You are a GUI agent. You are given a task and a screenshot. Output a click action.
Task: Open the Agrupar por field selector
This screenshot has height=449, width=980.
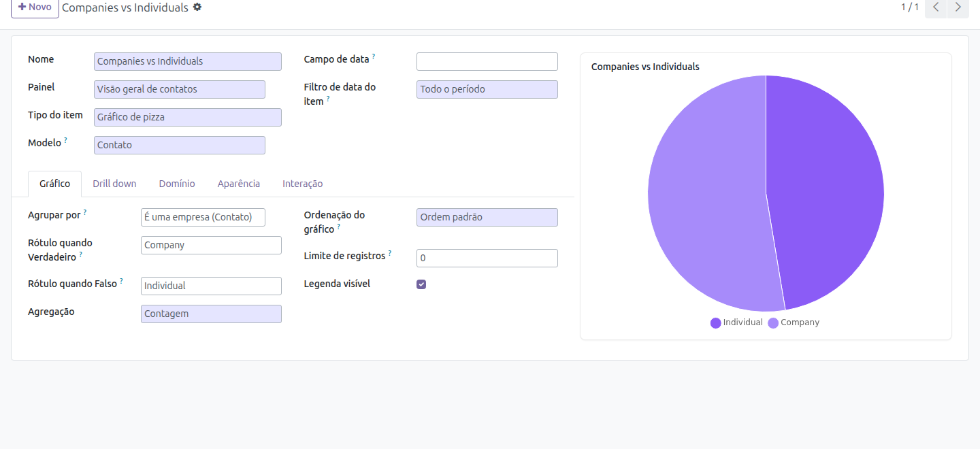203,217
